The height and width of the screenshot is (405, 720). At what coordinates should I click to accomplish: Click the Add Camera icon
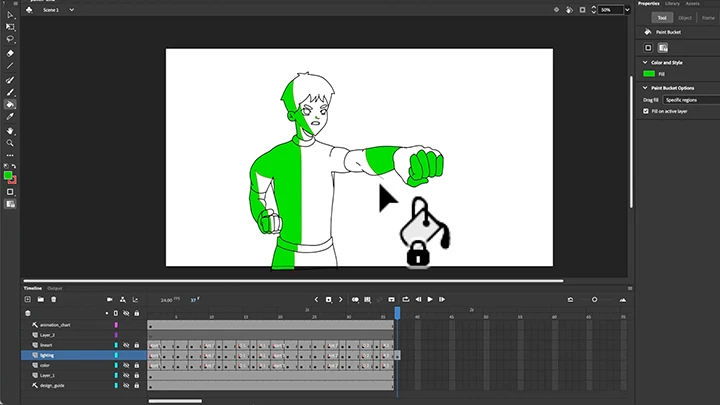pyautogui.click(x=110, y=299)
